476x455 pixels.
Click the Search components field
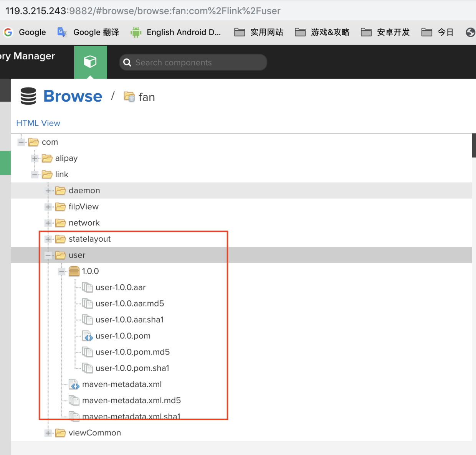click(193, 62)
